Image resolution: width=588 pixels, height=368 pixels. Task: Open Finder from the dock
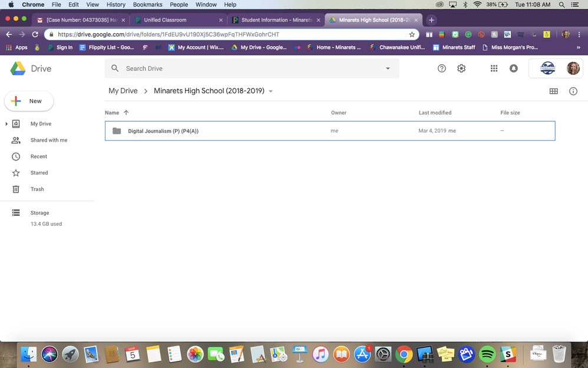(28, 354)
